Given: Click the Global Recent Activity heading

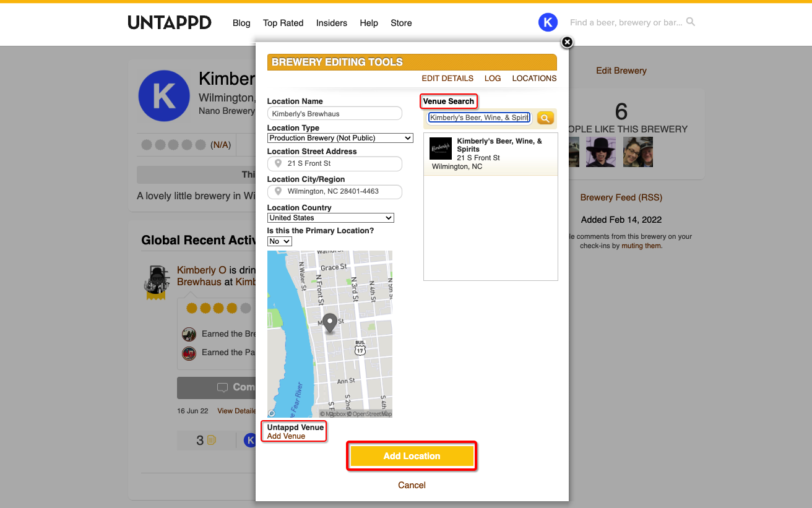Looking at the screenshot, I should point(199,240).
